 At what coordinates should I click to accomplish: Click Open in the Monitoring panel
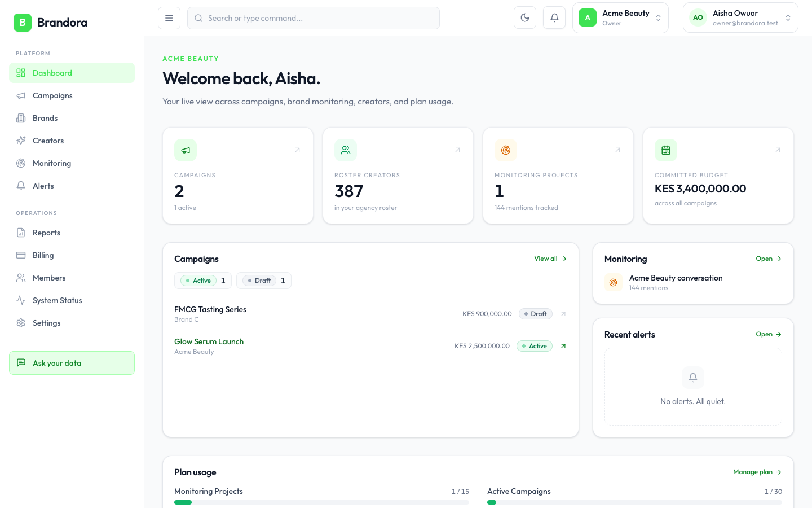(769, 259)
